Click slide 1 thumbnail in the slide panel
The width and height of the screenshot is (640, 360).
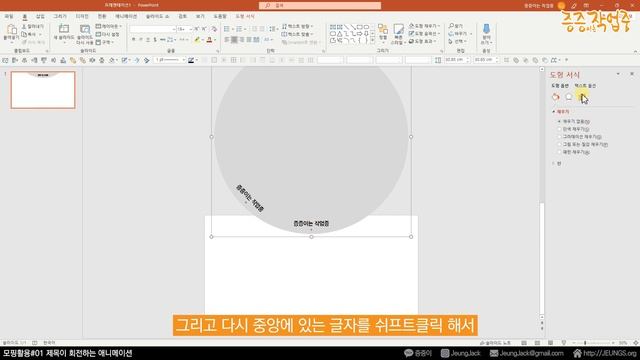(x=43, y=90)
